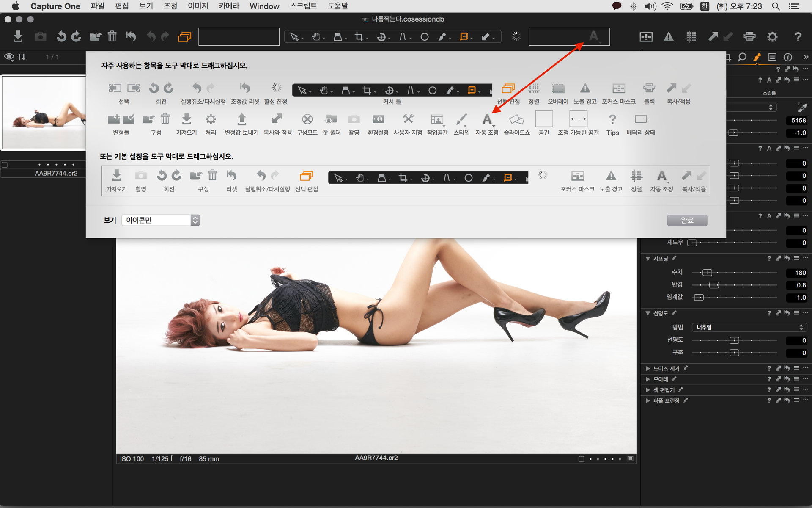Select the 오버레이 overlay icon
Image resolution: width=812 pixels, height=508 pixels.
coord(558,89)
